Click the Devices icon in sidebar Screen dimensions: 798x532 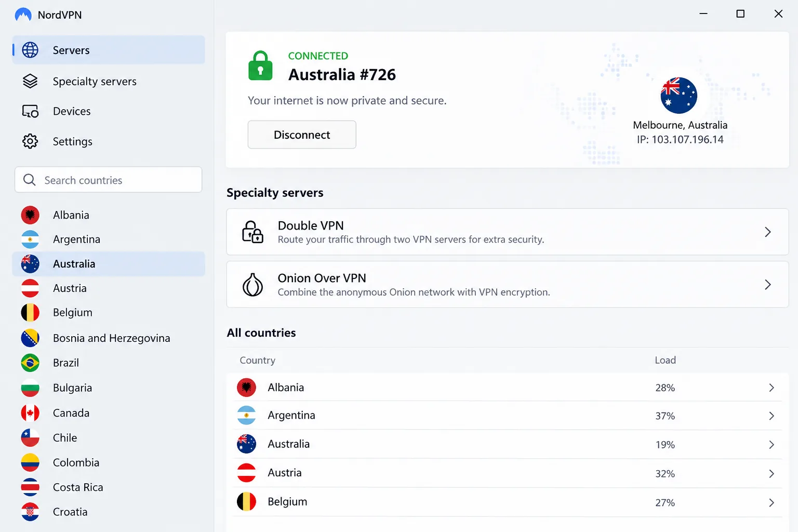click(30, 111)
